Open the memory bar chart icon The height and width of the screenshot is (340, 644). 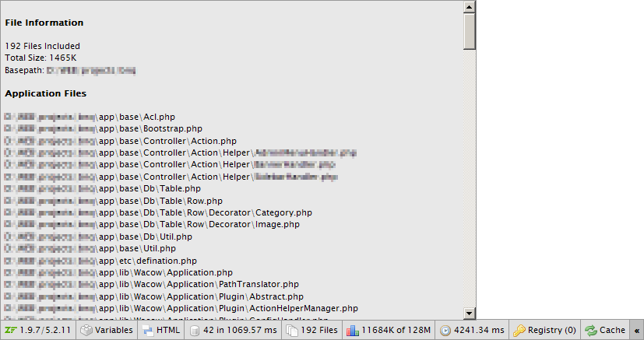[x=353, y=330]
